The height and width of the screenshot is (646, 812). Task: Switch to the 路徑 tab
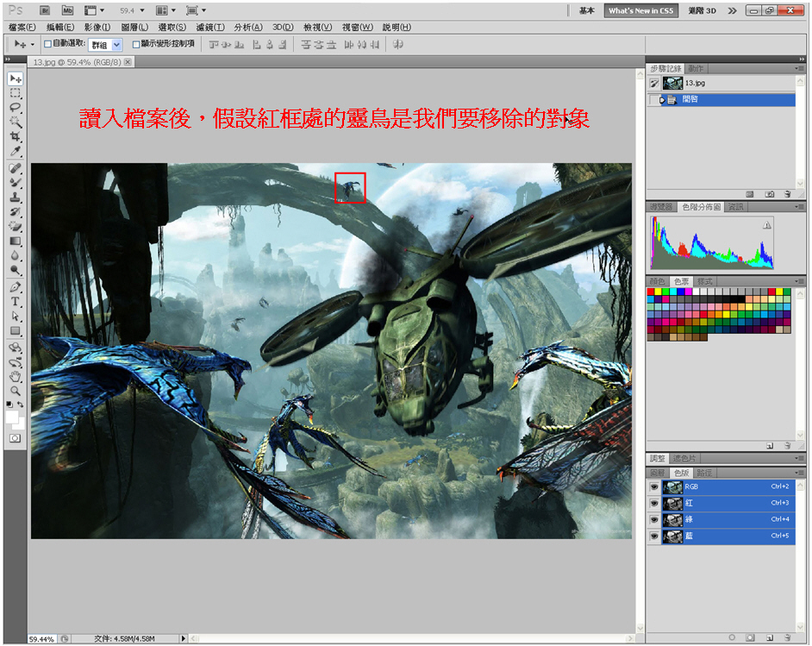pyautogui.click(x=704, y=473)
